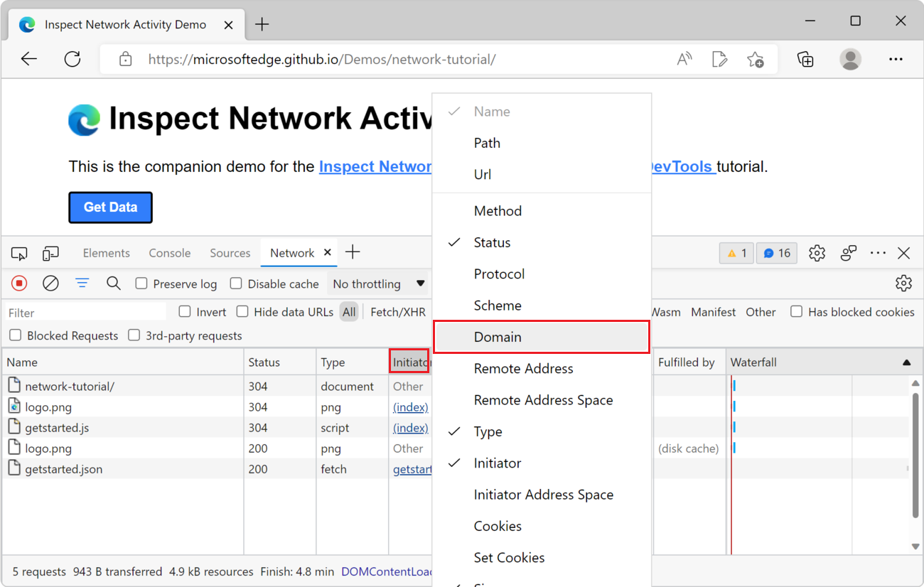Clear the network log

[x=50, y=283]
